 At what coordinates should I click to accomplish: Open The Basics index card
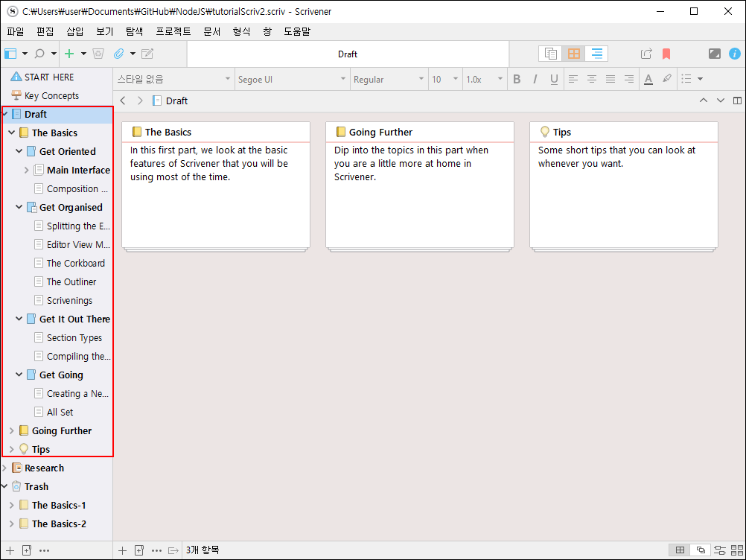[x=215, y=186]
